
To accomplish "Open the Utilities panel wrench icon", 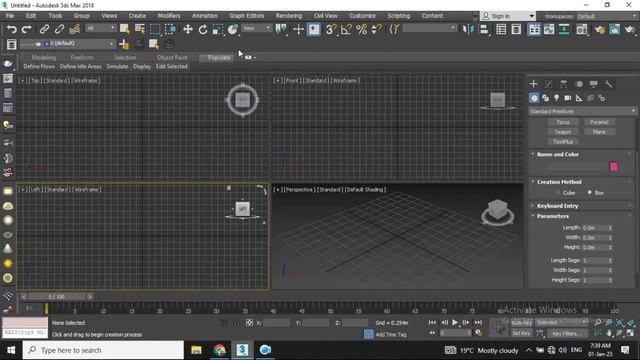I will (x=609, y=84).
